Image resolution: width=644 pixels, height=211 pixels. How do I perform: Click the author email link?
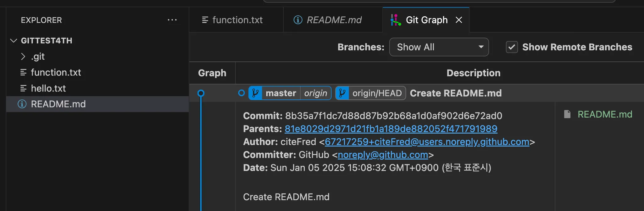coord(427,142)
